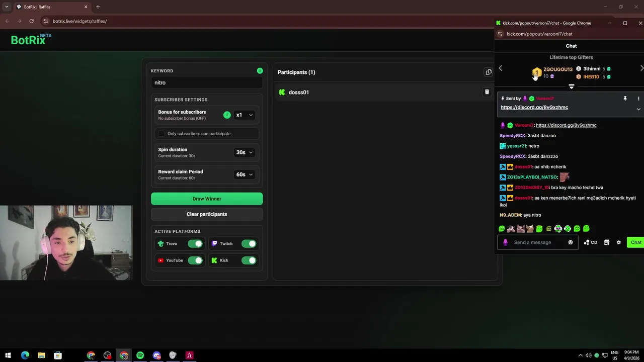Open clock showing 9:04 PM
Screen dimensions: 644x362
pyautogui.click(x=631, y=355)
